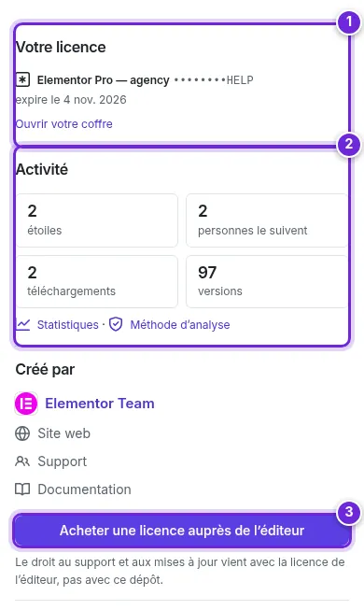Viewport: 364px width, 610px height.
Task: Click the globe icon beside Site web
Action: click(x=22, y=433)
